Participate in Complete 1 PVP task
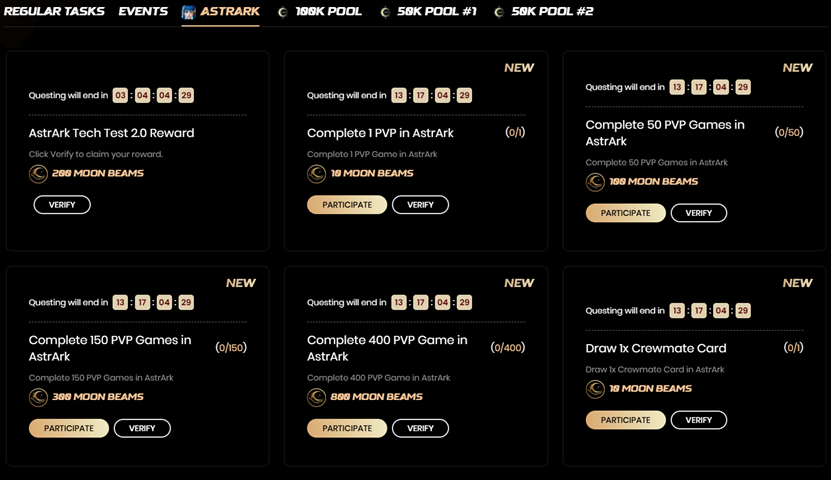 click(346, 205)
